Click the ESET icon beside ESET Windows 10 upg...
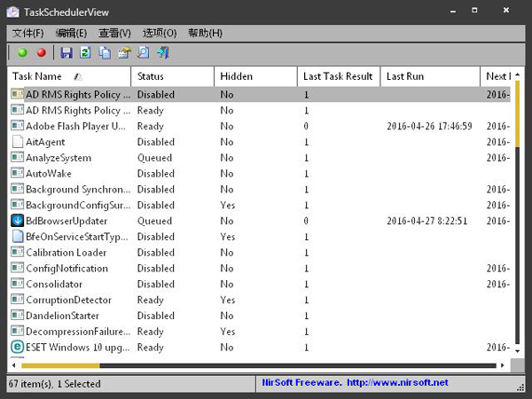 click(18, 347)
